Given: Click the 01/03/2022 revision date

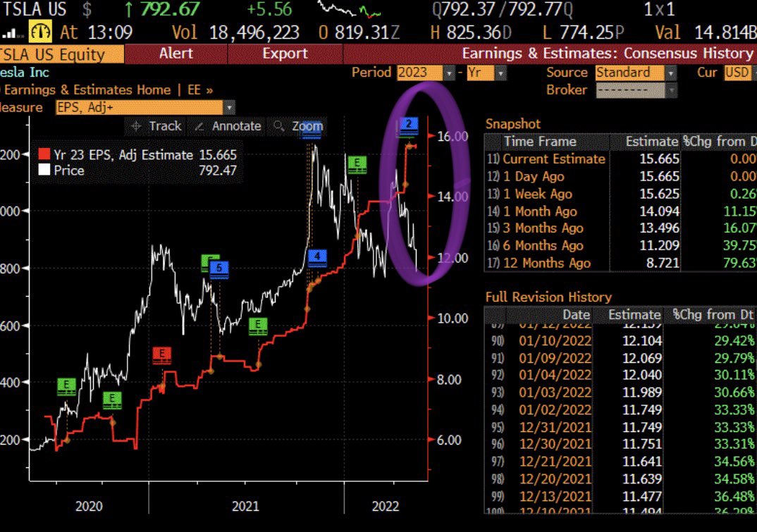Looking at the screenshot, I should (x=555, y=392).
